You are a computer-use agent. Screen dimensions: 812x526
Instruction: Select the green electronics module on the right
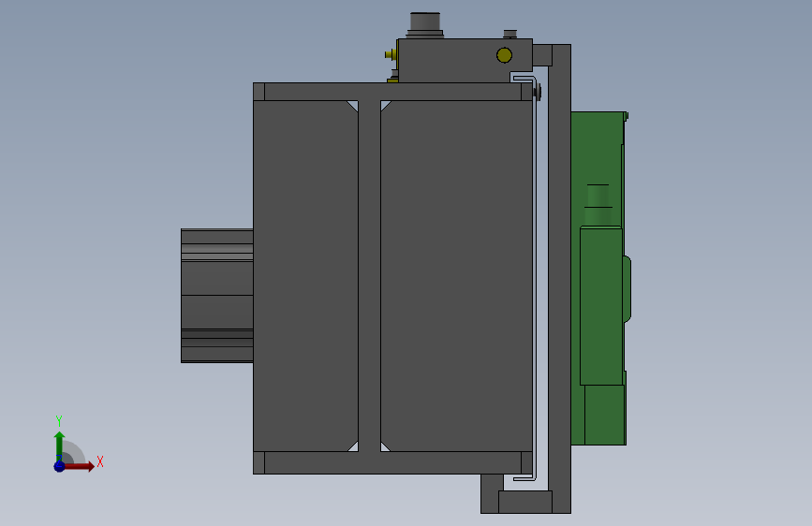600,279
